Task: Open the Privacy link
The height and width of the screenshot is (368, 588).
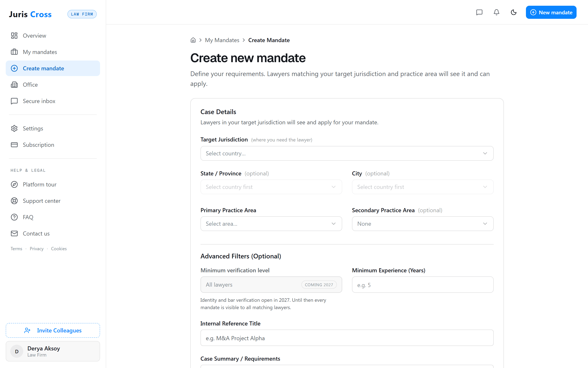Action: [37, 248]
